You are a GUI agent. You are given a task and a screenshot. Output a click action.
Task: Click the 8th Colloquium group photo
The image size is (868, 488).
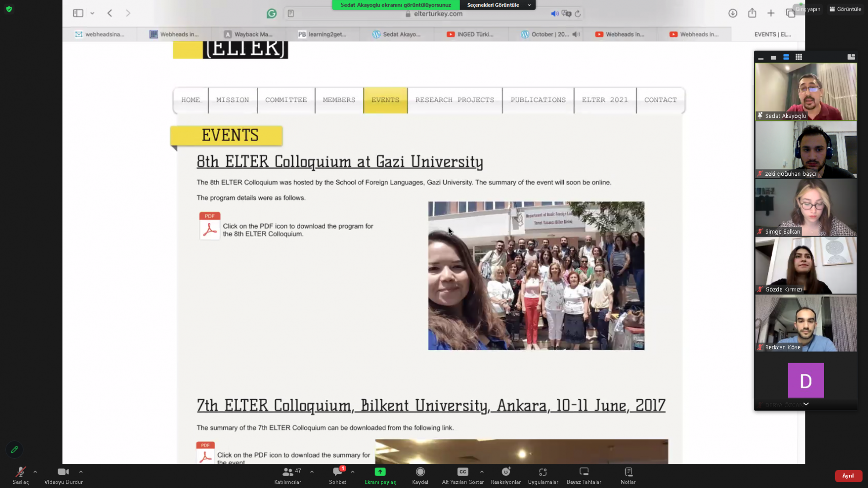(x=536, y=276)
